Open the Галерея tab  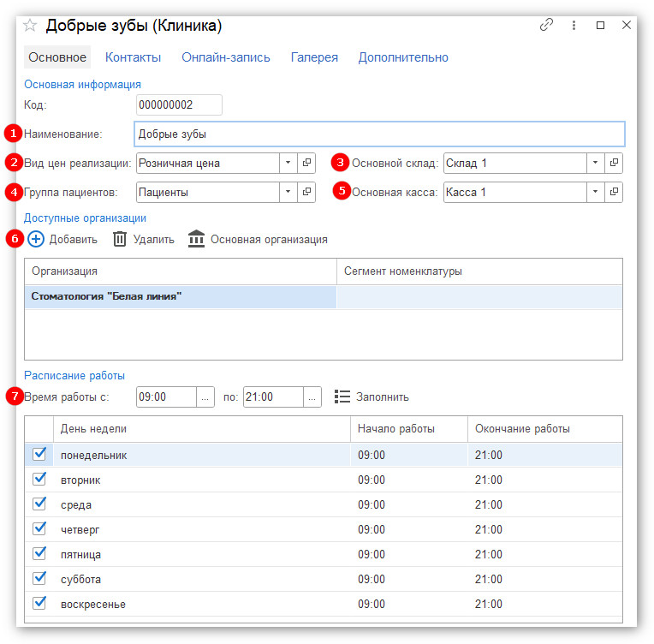point(314,57)
